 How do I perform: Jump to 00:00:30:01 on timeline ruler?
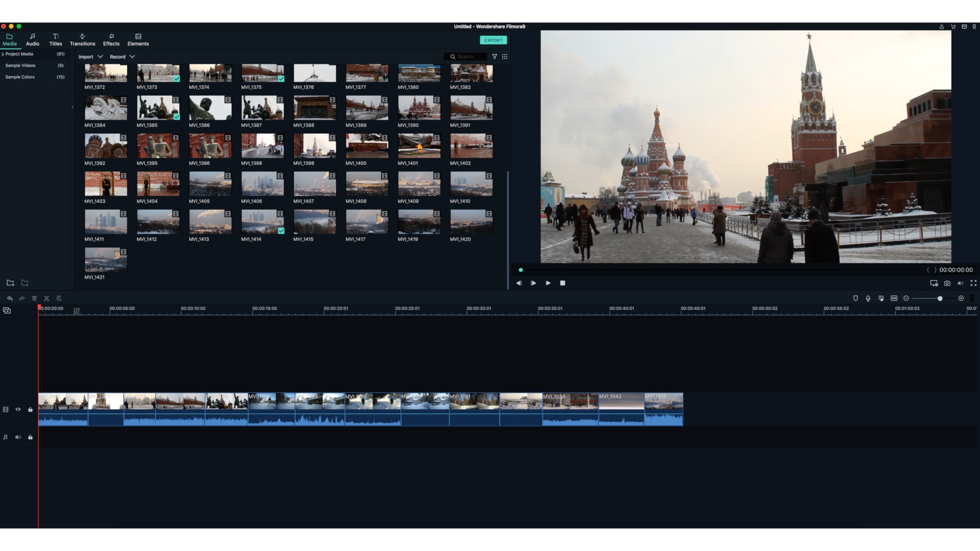[479, 309]
